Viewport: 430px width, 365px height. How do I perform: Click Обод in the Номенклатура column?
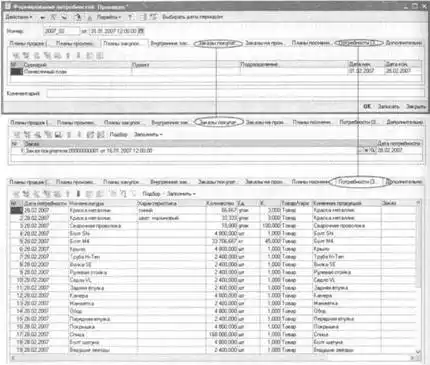point(76,311)
